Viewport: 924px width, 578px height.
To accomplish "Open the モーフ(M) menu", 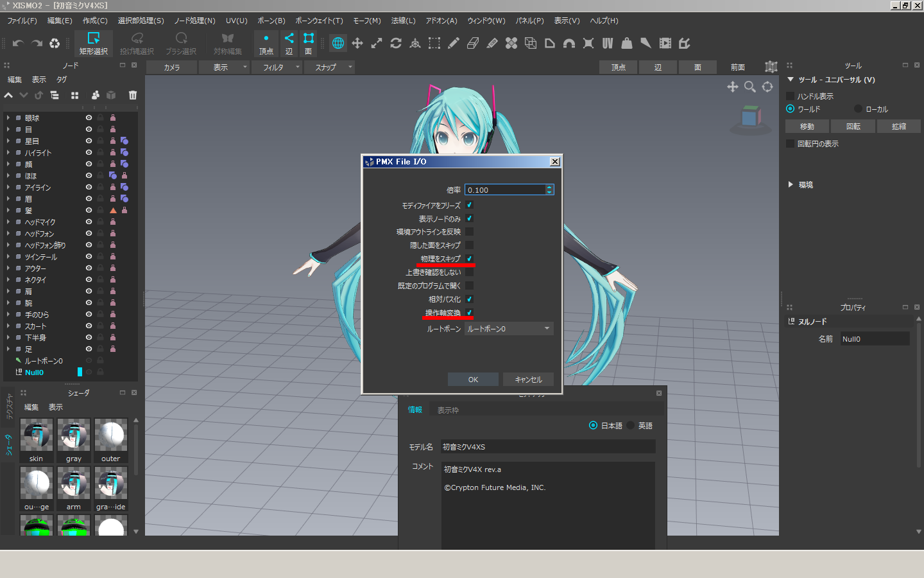I will pos(367,21).
